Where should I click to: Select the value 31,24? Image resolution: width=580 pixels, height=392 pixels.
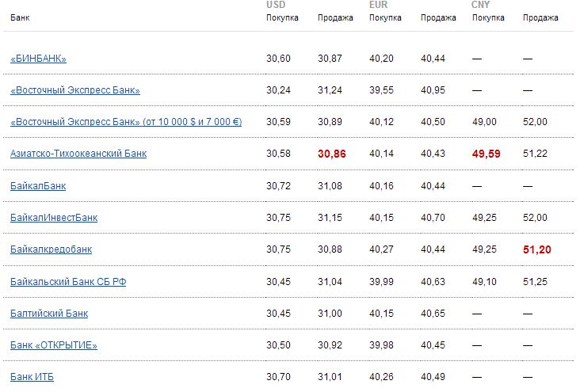click(x=330, y=90)
